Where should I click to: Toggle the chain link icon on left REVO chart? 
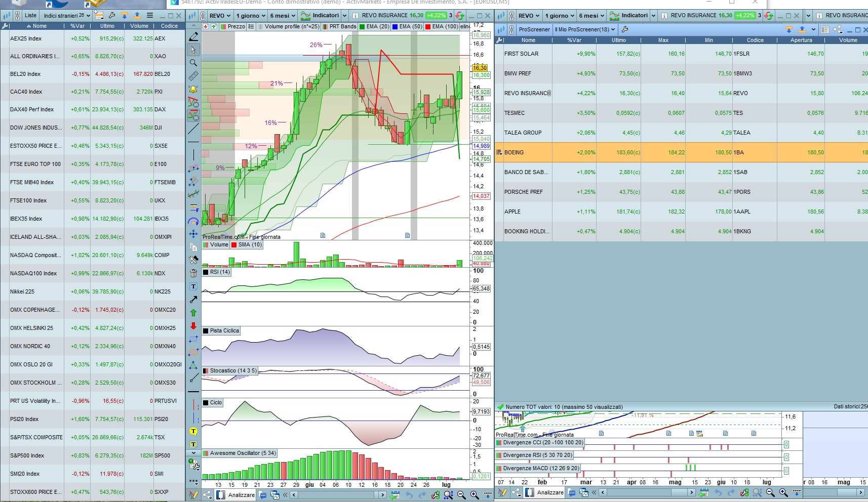tap(203, 16)
